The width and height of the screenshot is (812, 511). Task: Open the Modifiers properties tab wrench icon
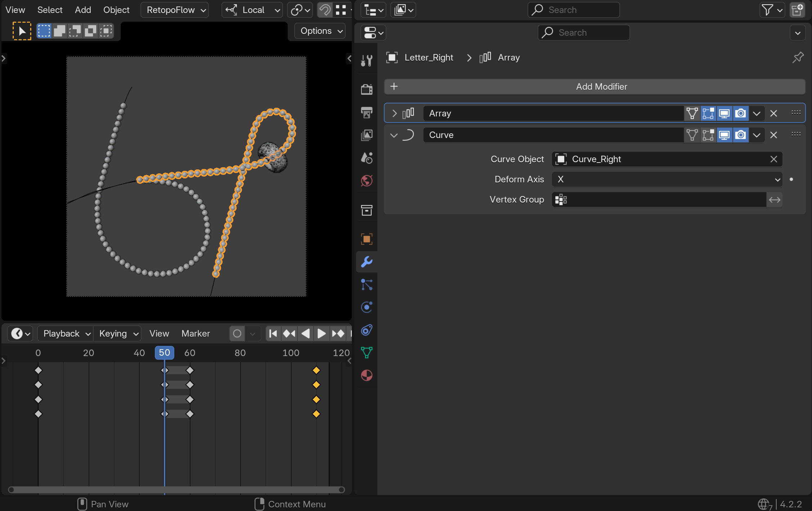coord(367,262)
